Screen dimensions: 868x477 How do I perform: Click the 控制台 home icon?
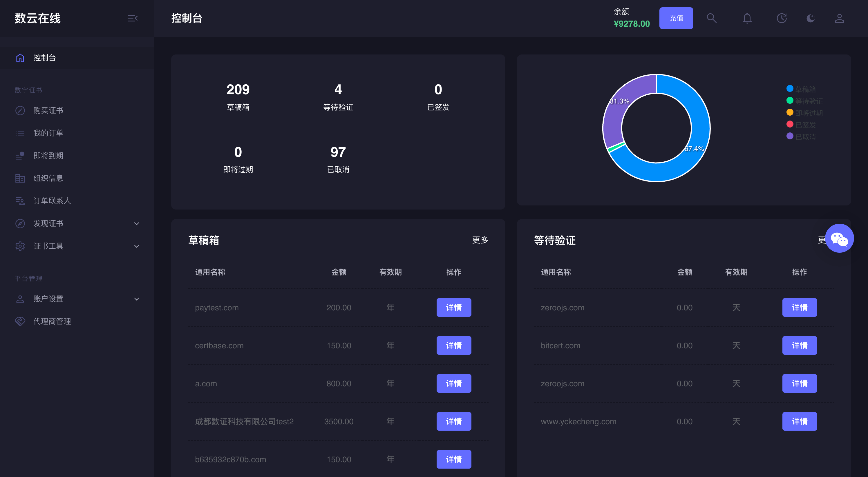click(x=20, y=58)
